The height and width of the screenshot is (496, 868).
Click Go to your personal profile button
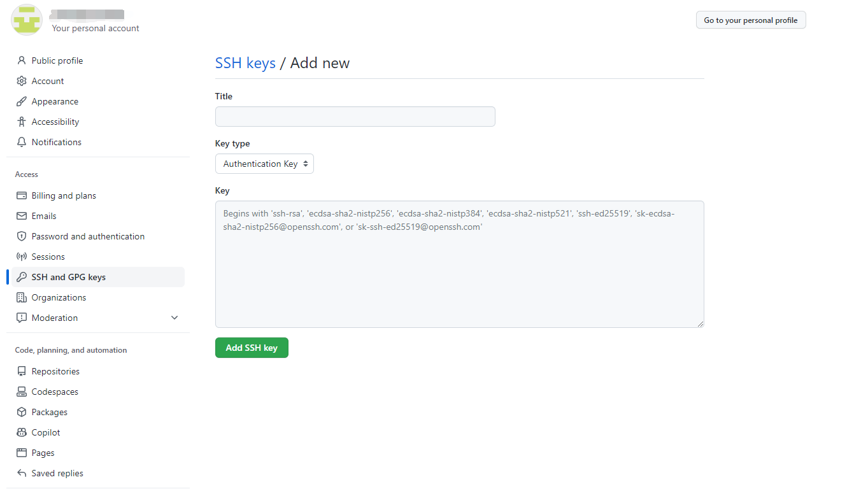tap(751, 20)
